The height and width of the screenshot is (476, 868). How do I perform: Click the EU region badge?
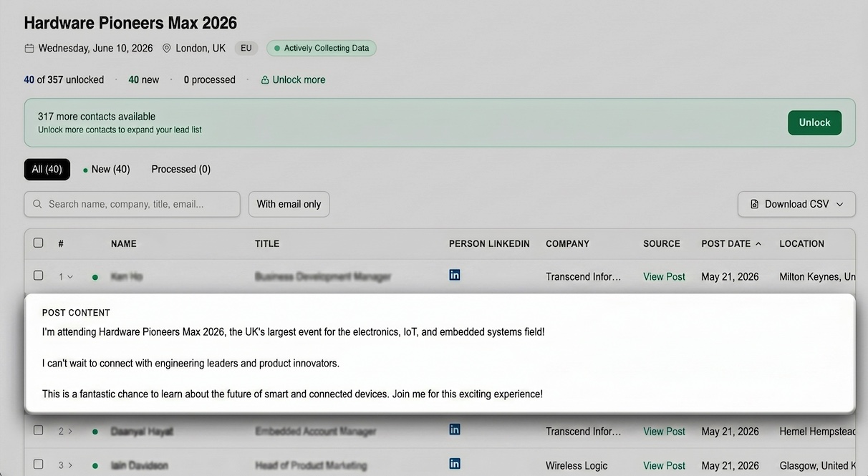(246, 49)
